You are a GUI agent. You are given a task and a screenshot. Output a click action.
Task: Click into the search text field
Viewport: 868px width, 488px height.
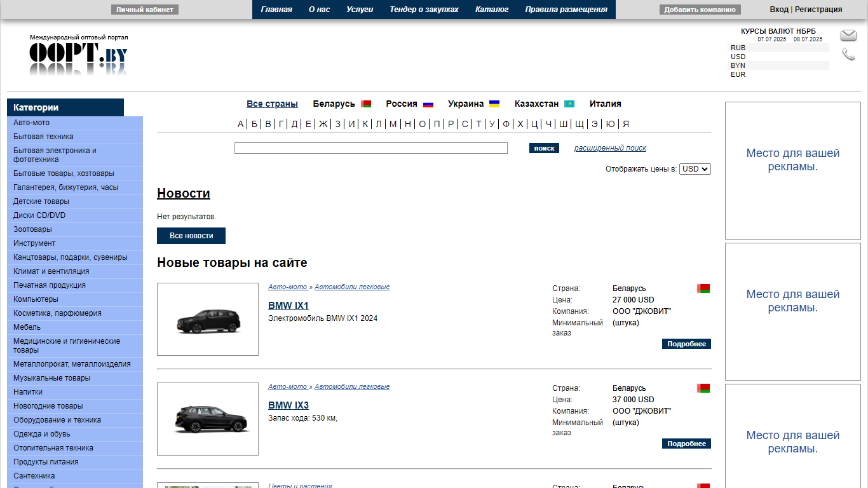click(371, 148)
